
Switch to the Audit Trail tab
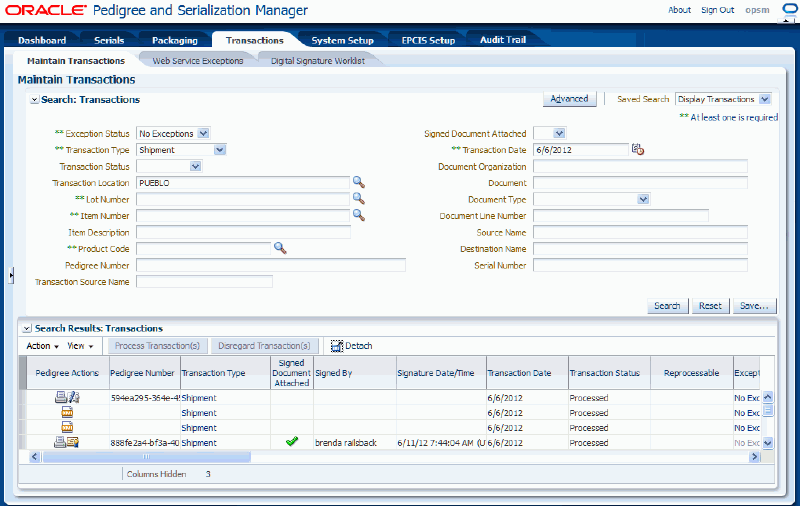[503, 40]
